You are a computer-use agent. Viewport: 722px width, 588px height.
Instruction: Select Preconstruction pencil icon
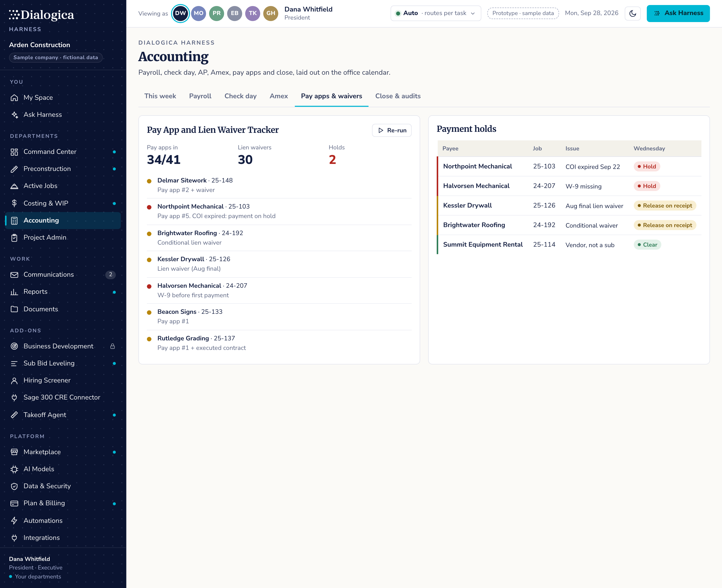[14, 169]
